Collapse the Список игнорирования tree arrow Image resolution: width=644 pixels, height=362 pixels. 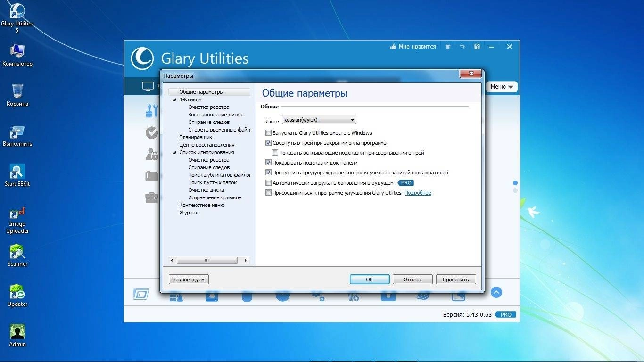point(174,153)
